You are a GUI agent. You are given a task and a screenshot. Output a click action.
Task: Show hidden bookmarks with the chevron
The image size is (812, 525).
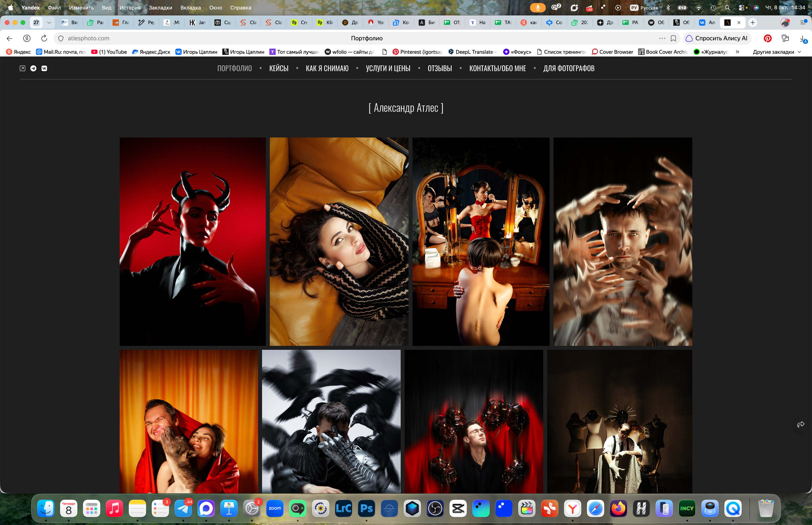click(x=737, y=52)
